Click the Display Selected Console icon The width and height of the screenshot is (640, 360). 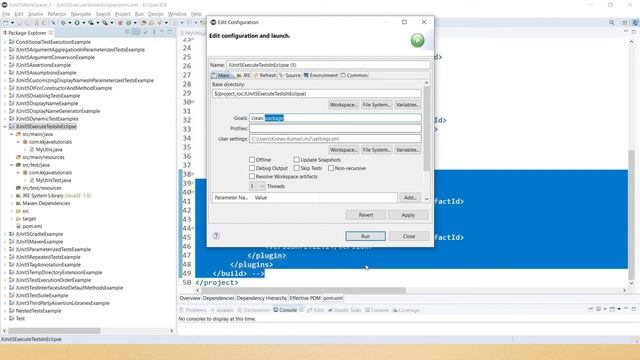point(599,309)
